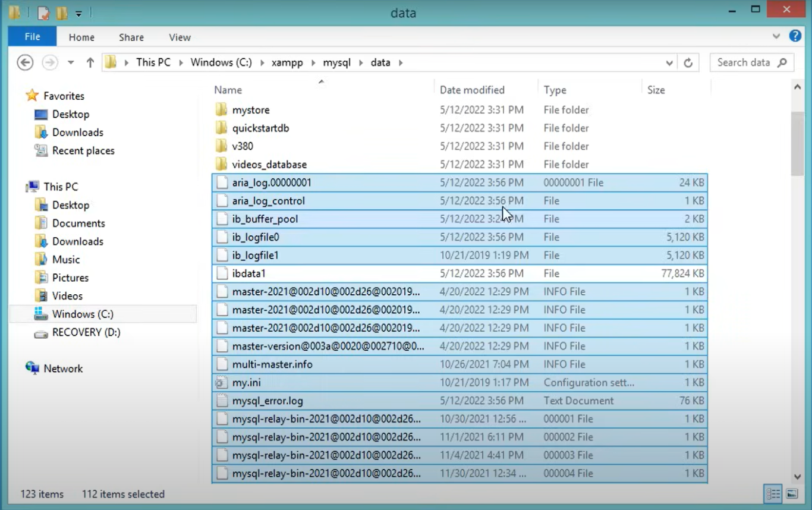Click the refresh icon next to address bar
Screen dimensions: 812x510
click(x=688, y=62)
